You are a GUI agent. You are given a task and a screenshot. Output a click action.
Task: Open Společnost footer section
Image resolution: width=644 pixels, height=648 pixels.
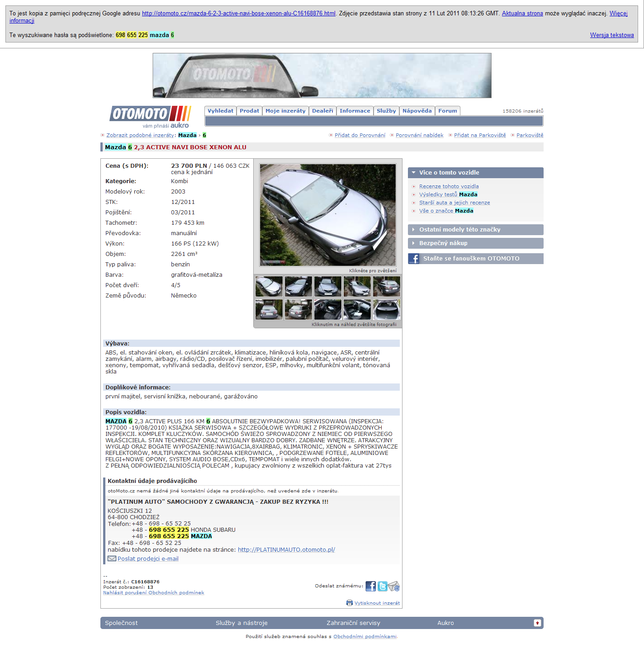coord(121,623)
